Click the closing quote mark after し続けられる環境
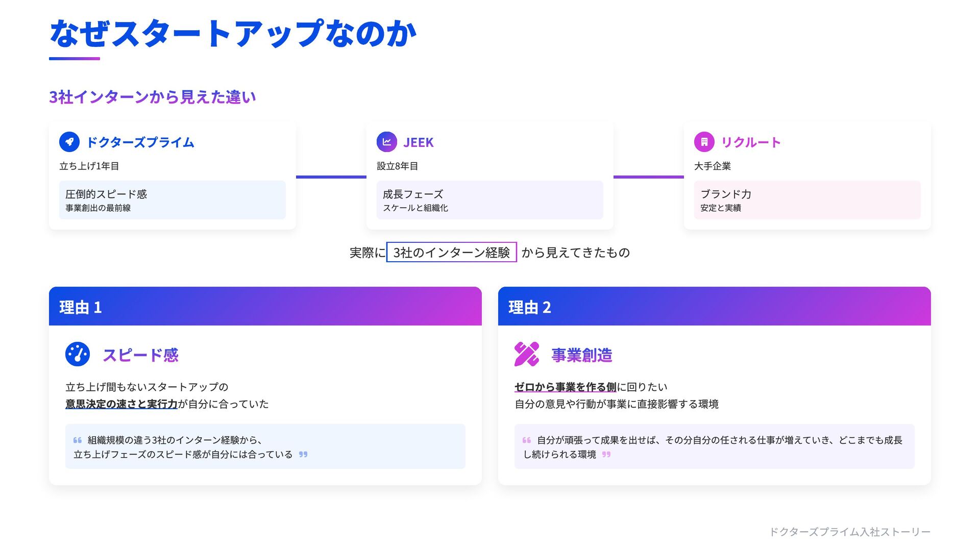This screenshot has width=980, height=551. coord(606,455)
